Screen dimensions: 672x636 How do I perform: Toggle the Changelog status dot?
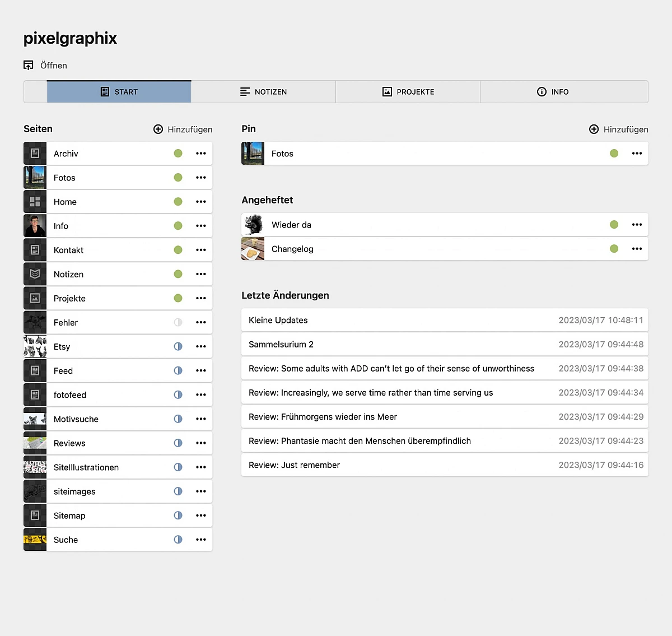tap(614, 249)
